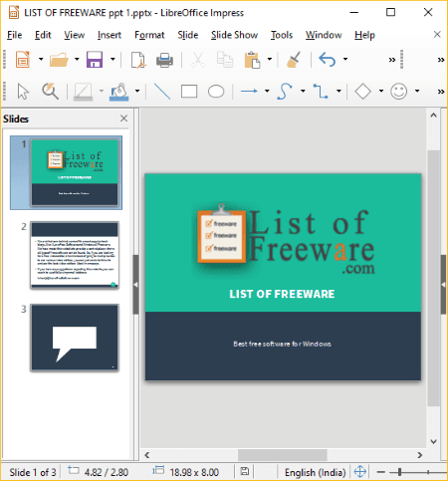The image size is (448, 481).
Task: Adjust the zoom slider in status bar
Action: [400, 472]
